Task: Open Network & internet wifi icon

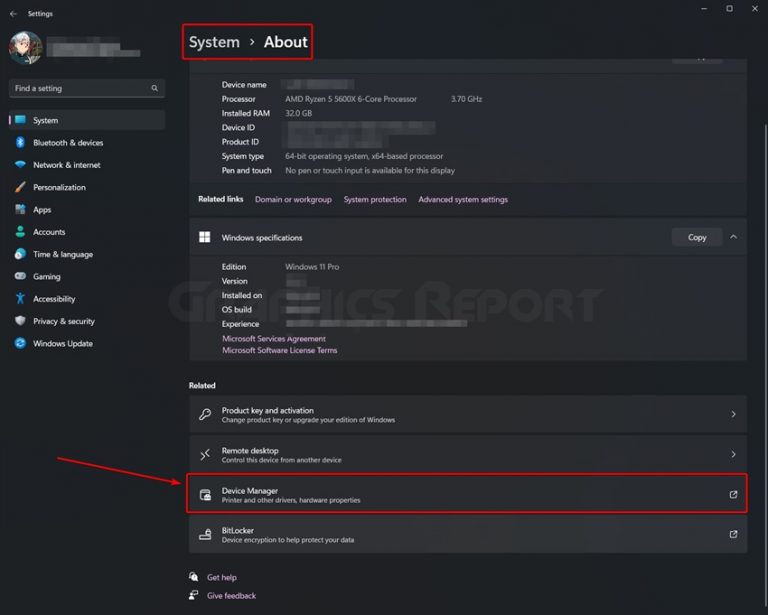Action: click(x=20, y=165)
